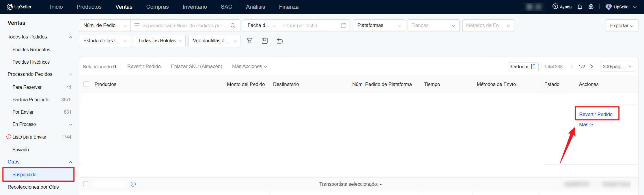
Task: Open Análisis menu
Action: (x=255, y=7)
